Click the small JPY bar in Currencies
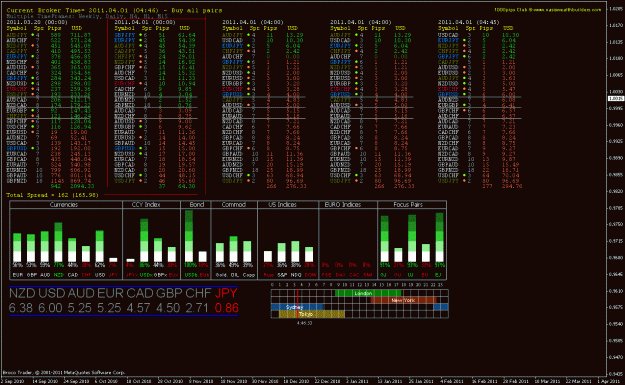This screenshot has width=625, height=385. tap(113, 260)
